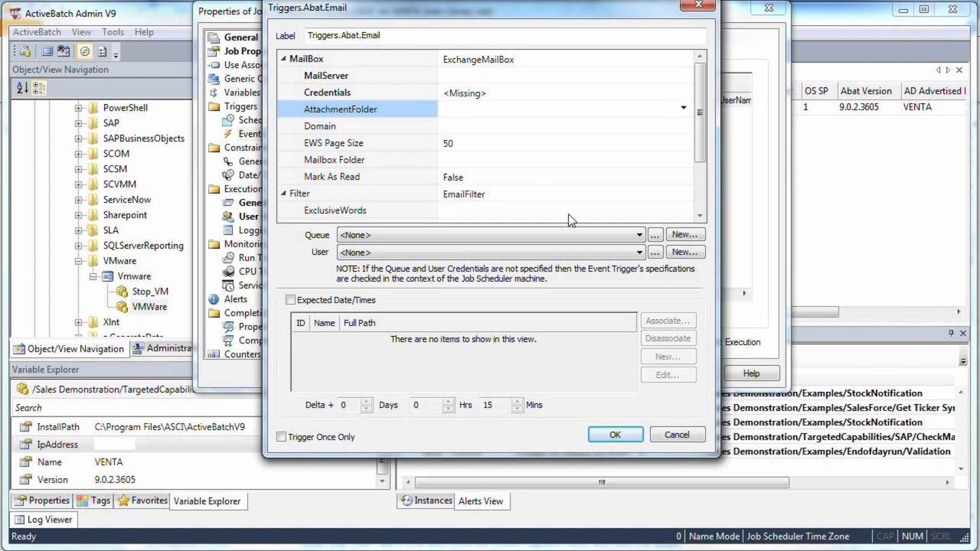Click the Alerts info icon in Properties tree
The width and height of the screenshot is (980, 551).
coord(214,299)
